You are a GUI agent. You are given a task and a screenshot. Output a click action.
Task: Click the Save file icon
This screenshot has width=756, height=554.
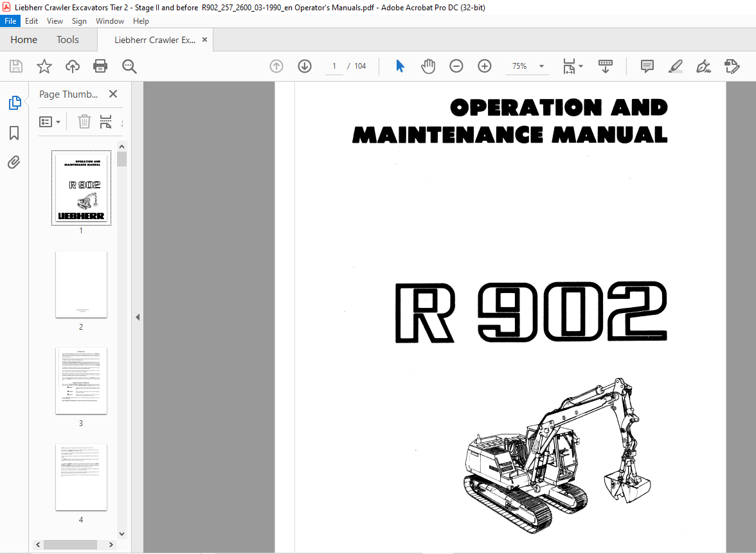pyautogui.click(x=16, y=66)
